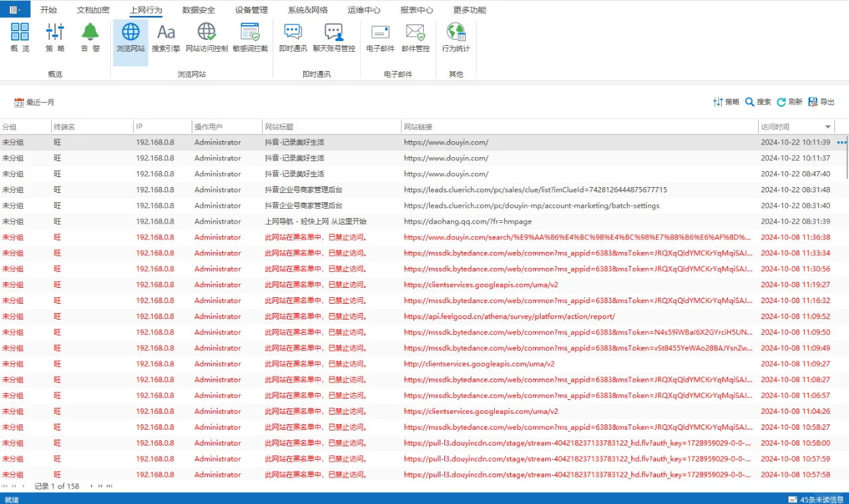
Task: Click the 就绪 status bar text
Action: click(x=12, y=499)
